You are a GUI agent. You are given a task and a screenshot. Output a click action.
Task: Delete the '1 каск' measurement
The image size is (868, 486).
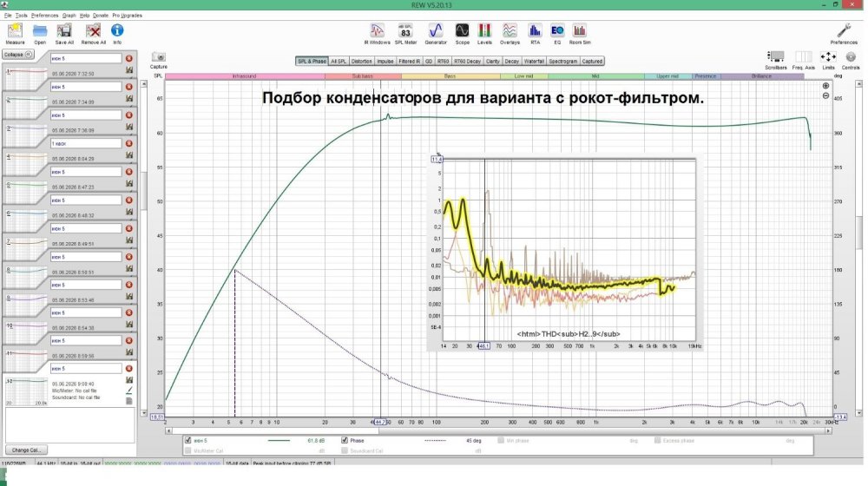pos(129,143)
